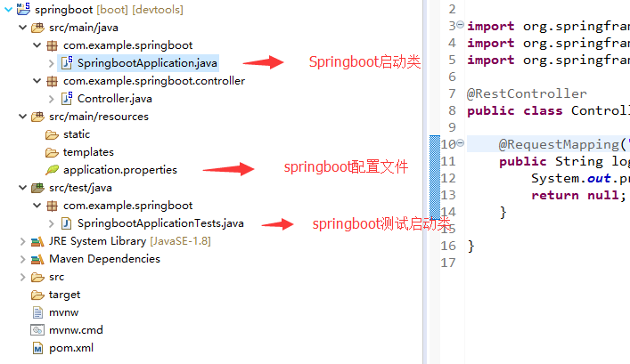Click the static folder icon
Image resolution: width=630 pixels, height=364 pixels.
pos(52,134)
